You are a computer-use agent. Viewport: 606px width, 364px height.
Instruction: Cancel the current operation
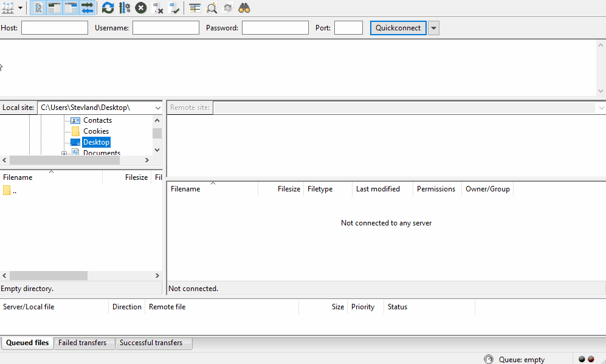click(140, 8)
